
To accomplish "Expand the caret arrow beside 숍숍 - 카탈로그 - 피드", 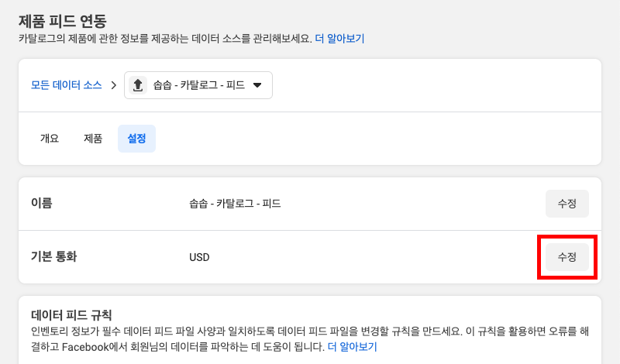I will (x=257, y=85).
